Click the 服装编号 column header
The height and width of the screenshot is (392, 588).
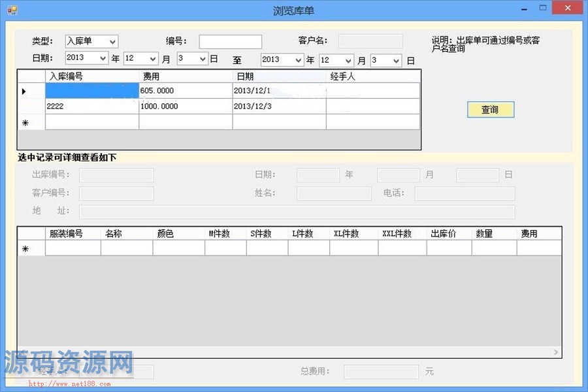[x=73, y=234]
